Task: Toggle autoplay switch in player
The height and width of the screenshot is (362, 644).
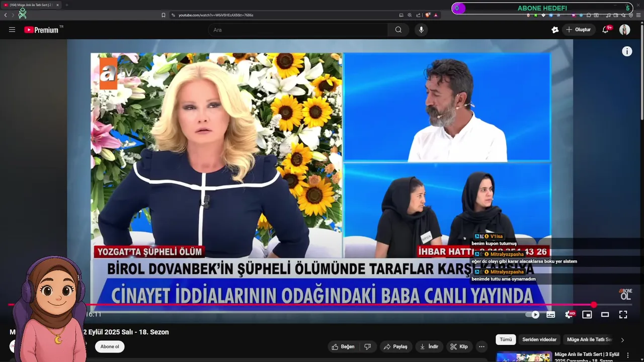Action: pyautogui.click(x=532, y=315)
